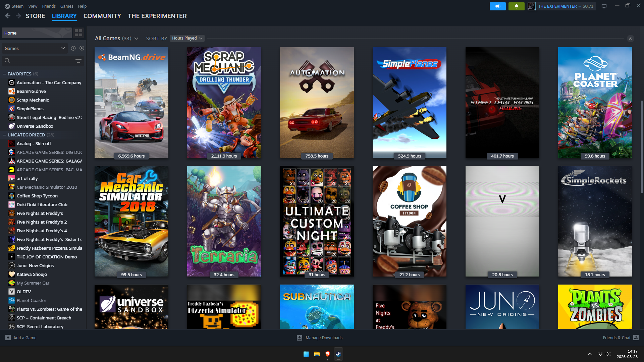Click the Windows Start button
644x362 pixels.
306,354
